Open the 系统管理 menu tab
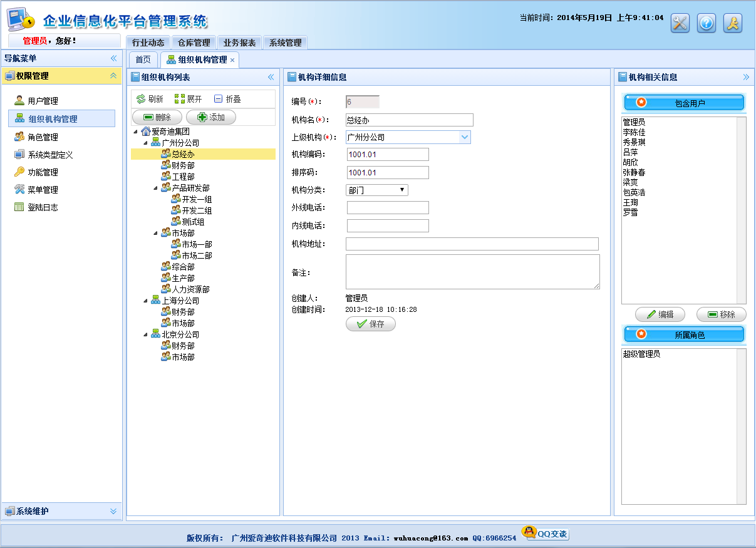756x548 pixels. pos(285,43)
